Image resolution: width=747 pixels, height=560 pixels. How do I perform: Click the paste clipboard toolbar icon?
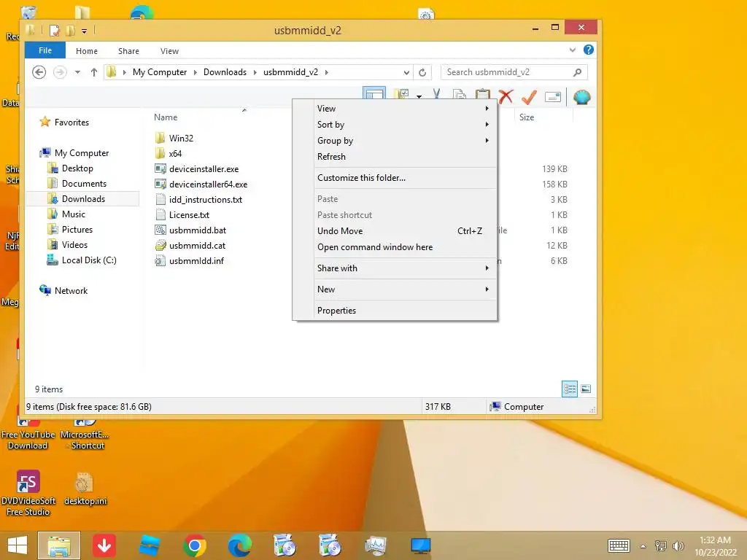pos(483,94)
